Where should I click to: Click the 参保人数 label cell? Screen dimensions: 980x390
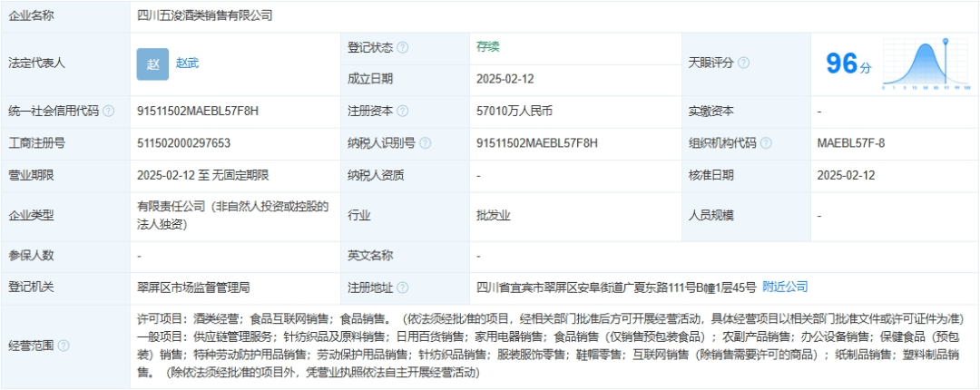(x=65, y=256)
